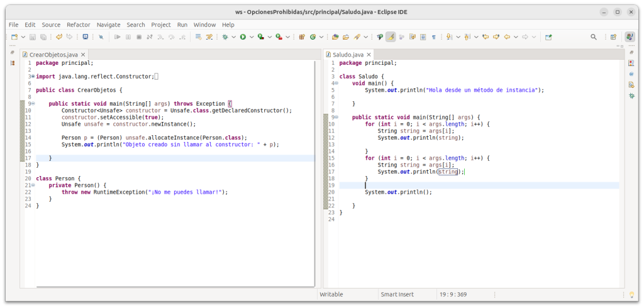Toggle Show Whitespace Characters pilcrow button
Viewport: 644px width, 308px height.
pyautogui.click(x=434, y=37)
